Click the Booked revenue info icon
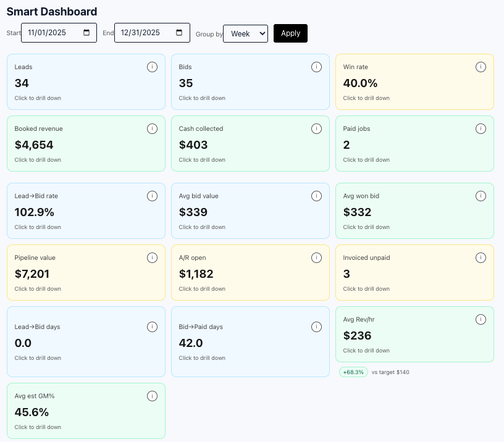Viewport: 504px width, 442px height. tap(152, 128)
